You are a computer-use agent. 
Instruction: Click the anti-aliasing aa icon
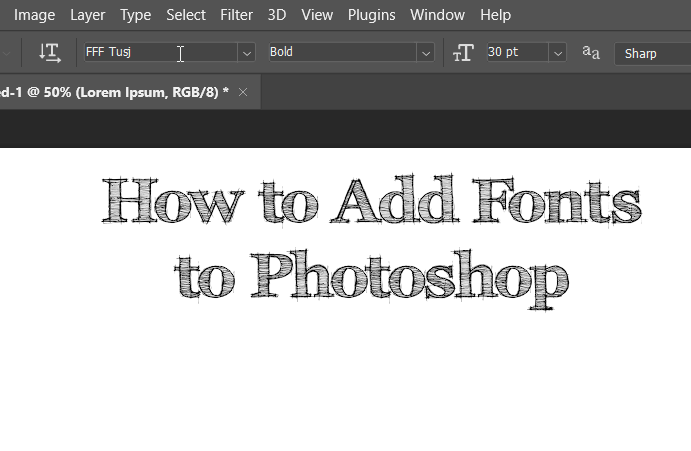click(x=591, y=52)
